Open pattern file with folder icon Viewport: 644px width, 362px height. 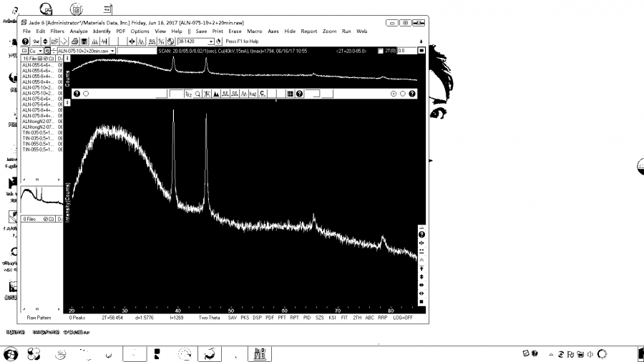pos(54,41)
